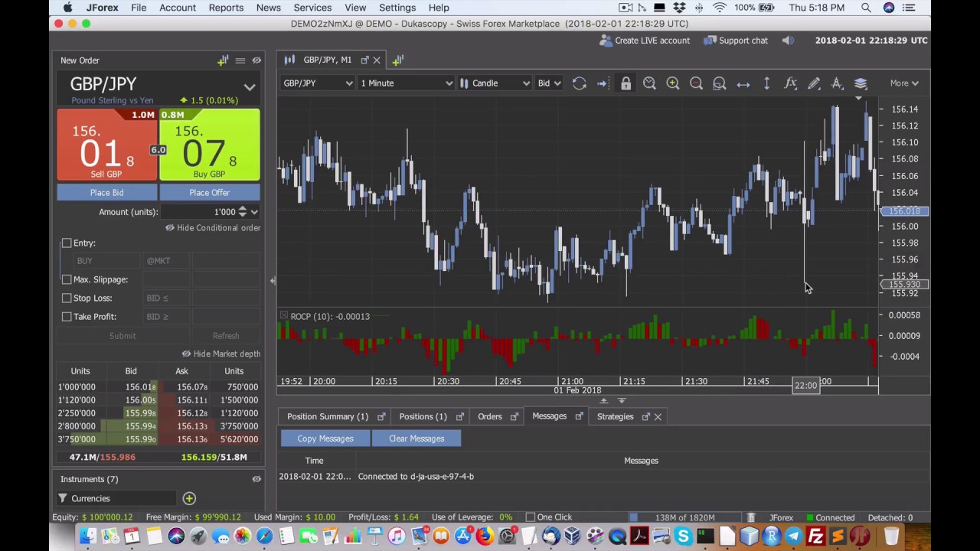
Task: Click the Clear Messages button
Action: coord(416,439)
